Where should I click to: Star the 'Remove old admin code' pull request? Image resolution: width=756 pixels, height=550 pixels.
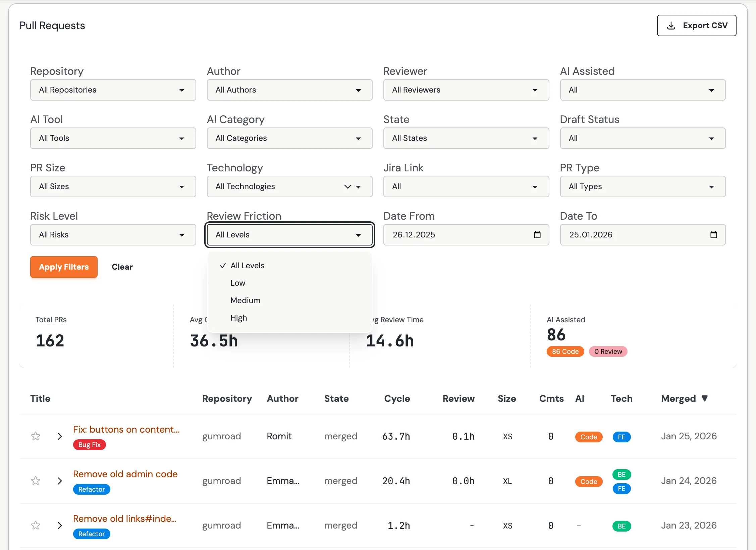(x=36, y=481)
